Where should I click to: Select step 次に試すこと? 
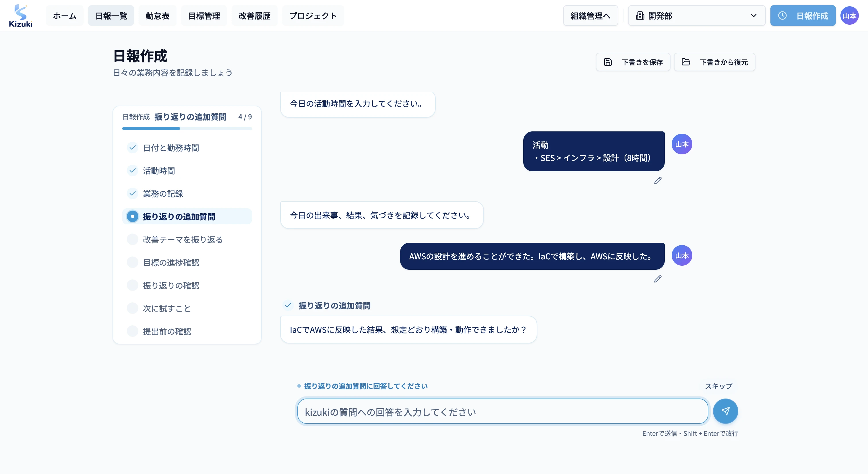(187, 308)
